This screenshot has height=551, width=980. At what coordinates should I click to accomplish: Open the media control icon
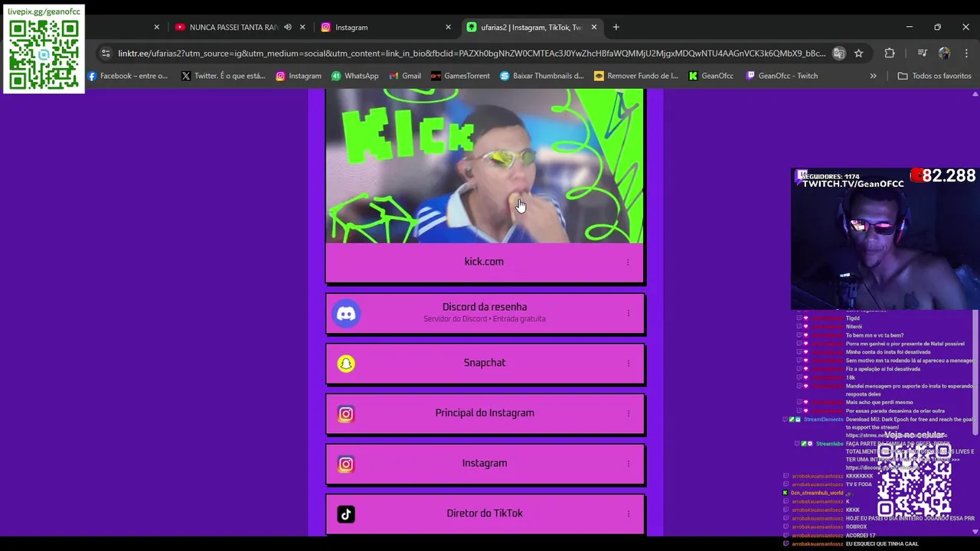(x=923, y=54)
